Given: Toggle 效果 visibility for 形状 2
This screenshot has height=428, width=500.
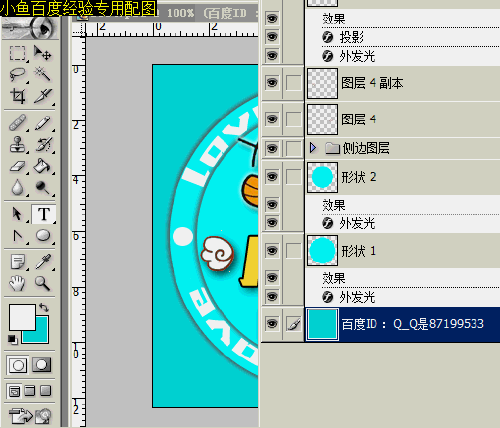Looking at the screenshot, I should point(272,204).
